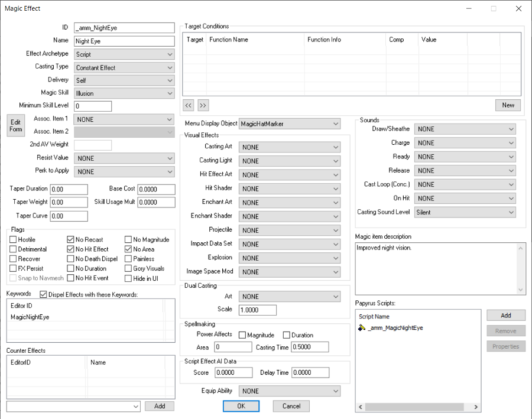Click the description box scroll down arrow
Viewport: 532px width, 419px height.
[x=520, y=290]
